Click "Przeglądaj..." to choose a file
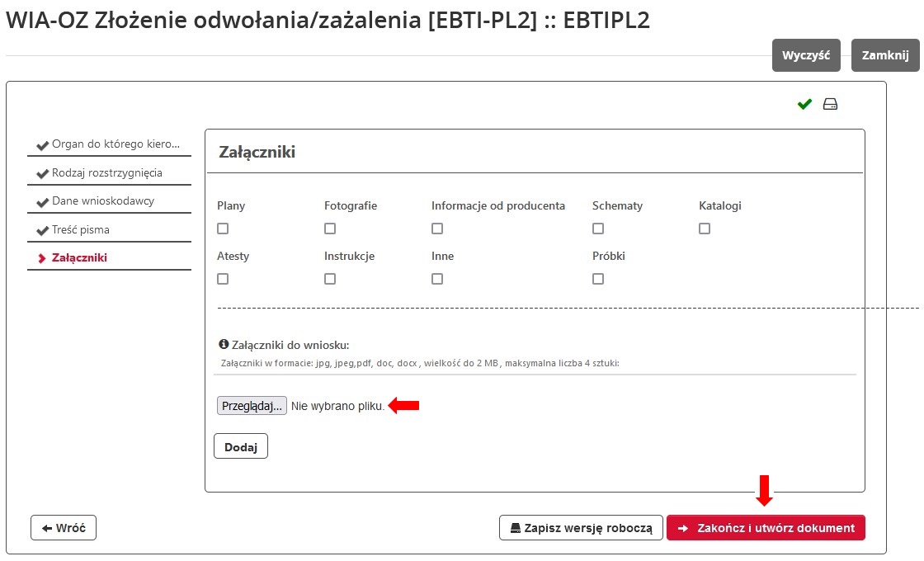The height and width of the screenshot is (561, 924). point(251,405)
